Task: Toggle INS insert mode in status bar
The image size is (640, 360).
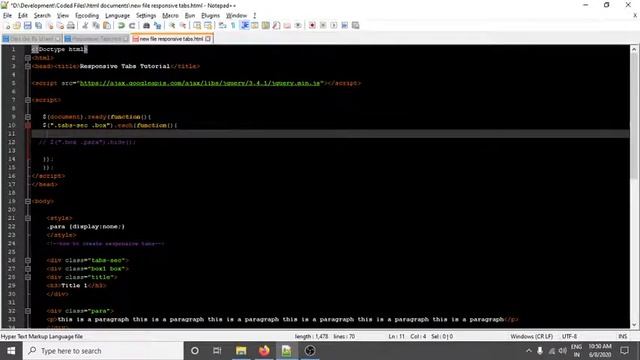Action: coord(622,337)
